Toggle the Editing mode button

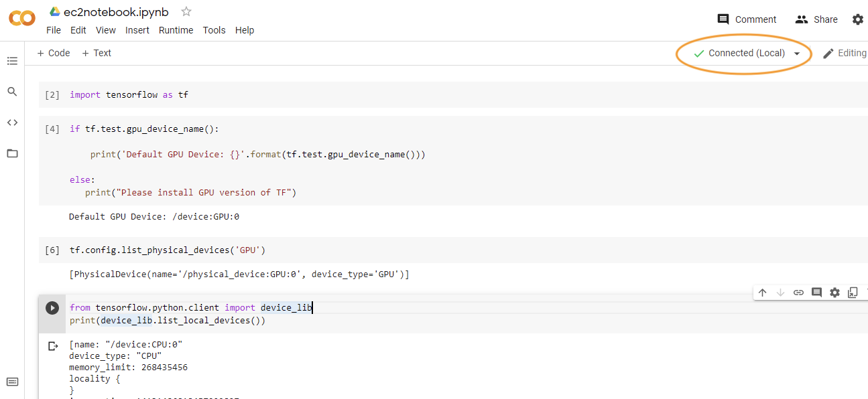pos(845,54)
